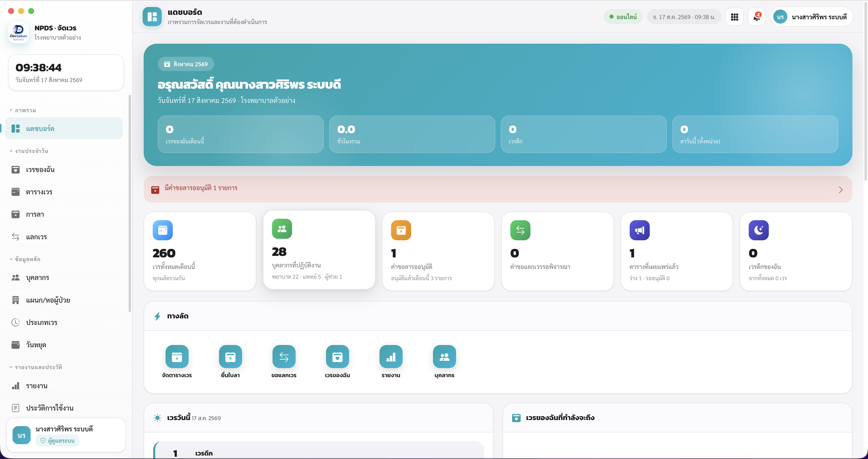The image size is (868, 459).
Task: Select แดชบอร์ด in the sidebar
Action: [64, 128]
